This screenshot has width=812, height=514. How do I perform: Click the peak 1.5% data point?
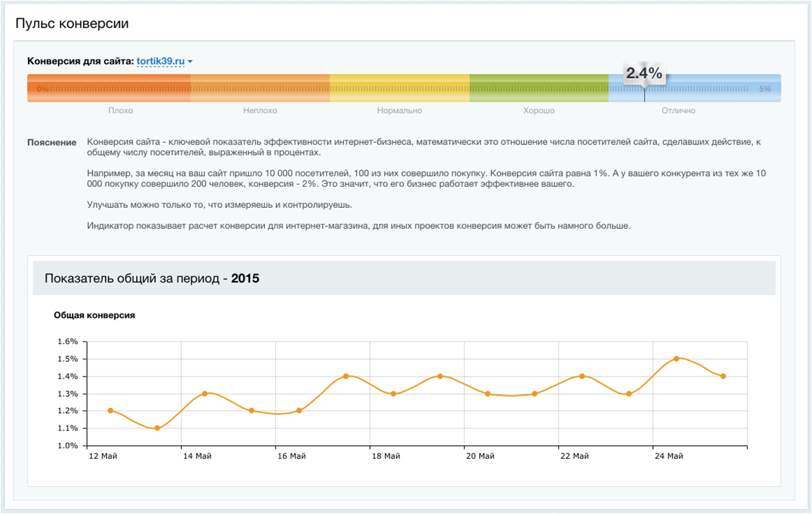coord(676,358)
